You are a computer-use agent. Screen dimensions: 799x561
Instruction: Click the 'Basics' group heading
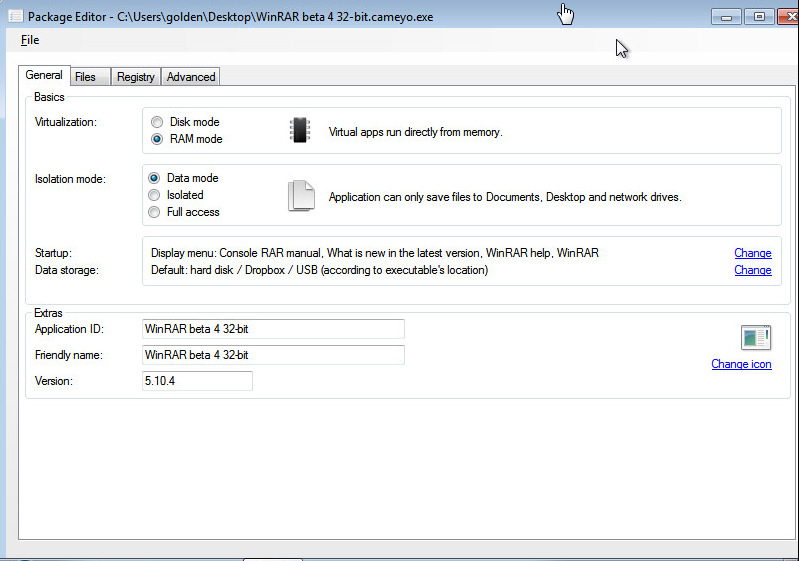(49, 97)
